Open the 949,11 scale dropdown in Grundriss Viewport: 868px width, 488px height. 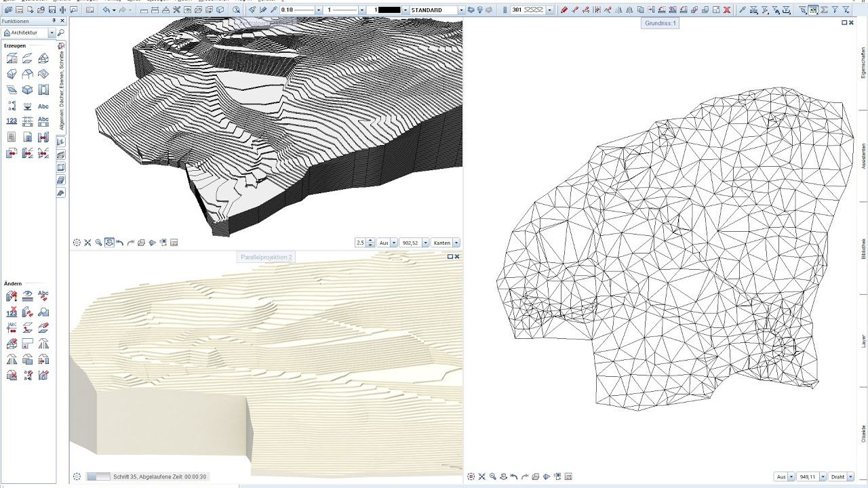click(823, 477)
